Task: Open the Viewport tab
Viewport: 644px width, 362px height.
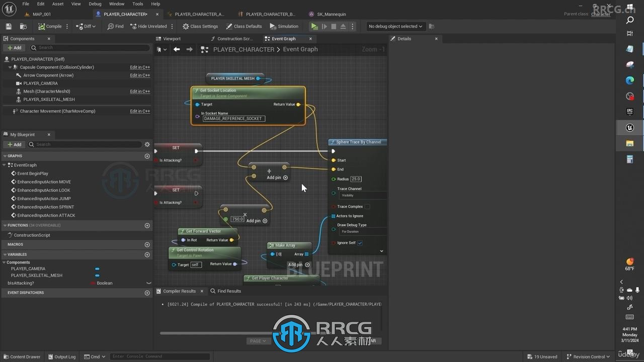Action: click(x=172, y=39)
